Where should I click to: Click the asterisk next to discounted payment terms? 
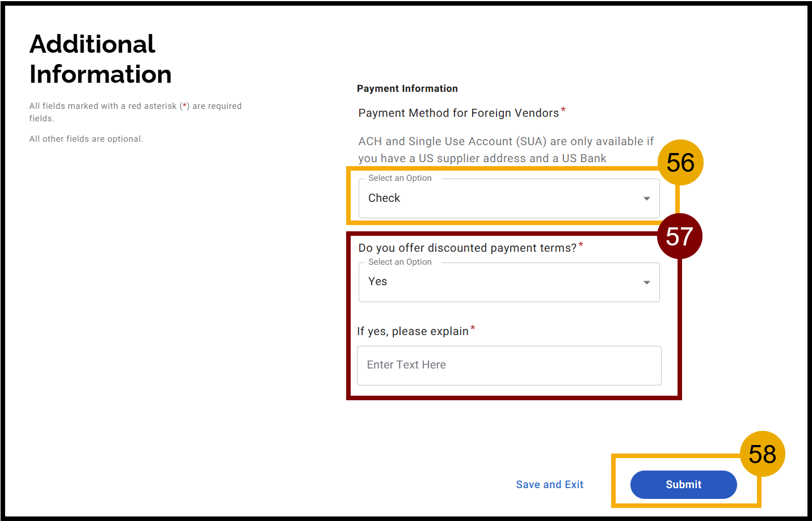click(582, 244)
